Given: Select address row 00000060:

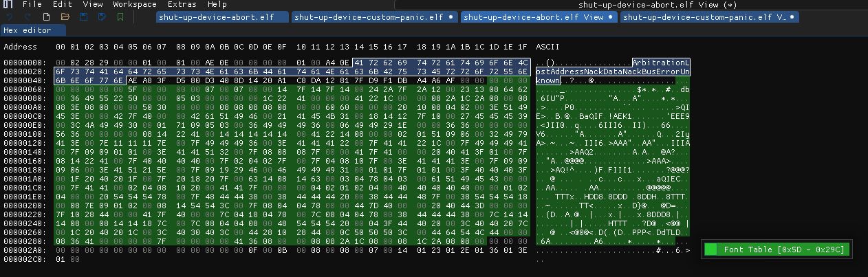Looking at the screenshot, I should (26, 89).
